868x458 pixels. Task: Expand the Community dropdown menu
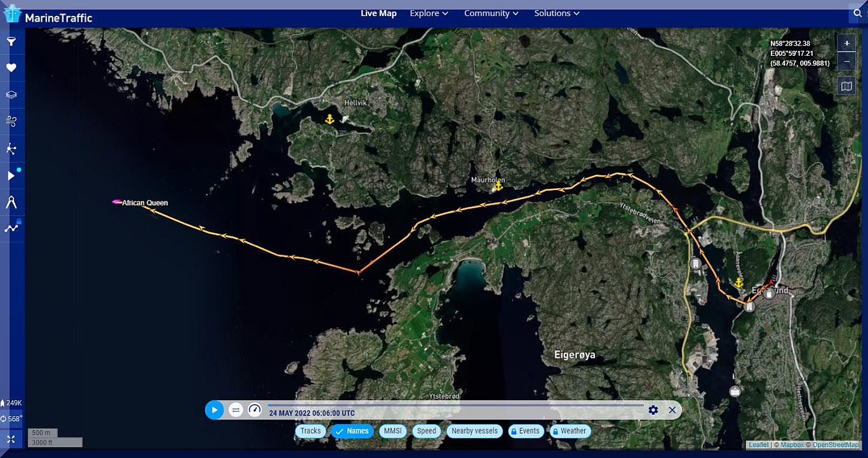(x=491, y=13)
